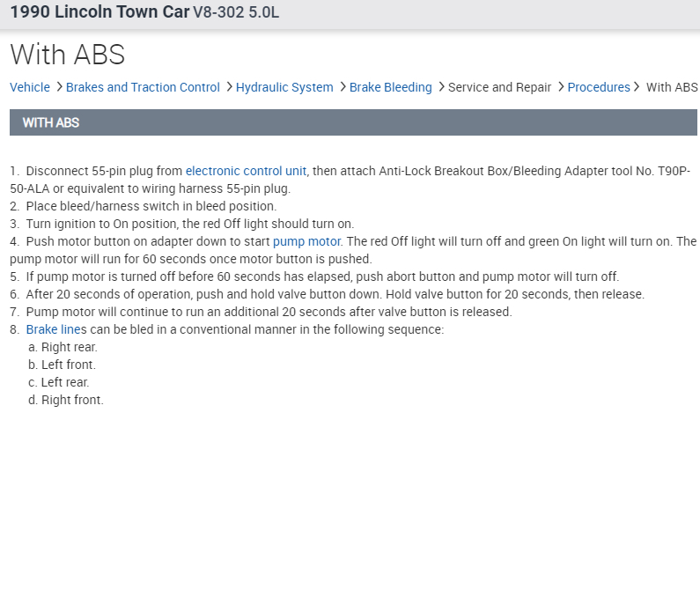Click the V8-302 5.0L engine label
This screenshot has height=612, width=700.
pos(236,14)
